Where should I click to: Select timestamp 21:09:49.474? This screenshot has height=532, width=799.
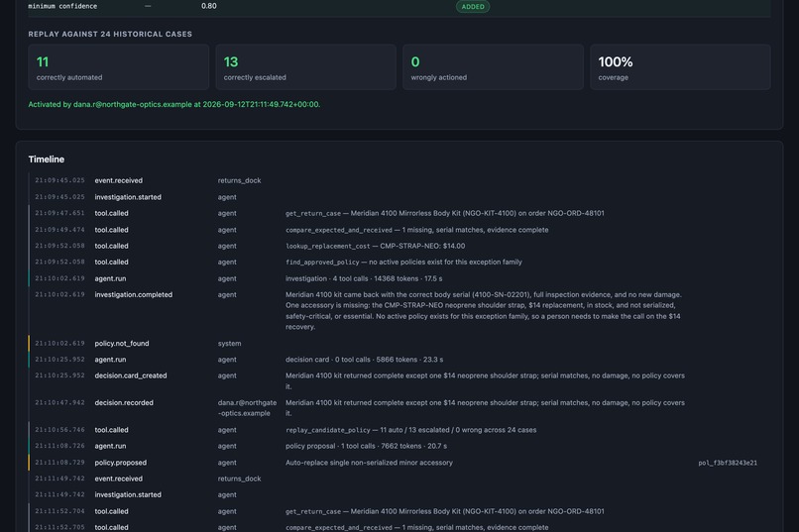point(59,230)
